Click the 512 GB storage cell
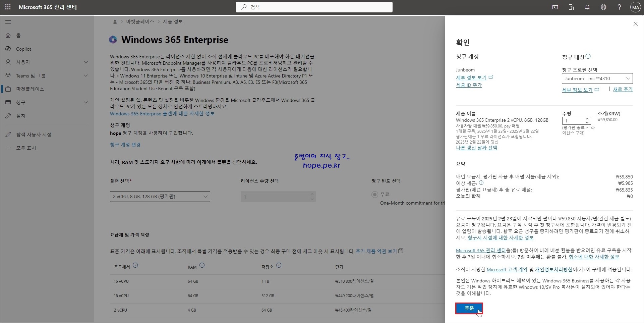644x323 pixels. (x=268, y=295)
